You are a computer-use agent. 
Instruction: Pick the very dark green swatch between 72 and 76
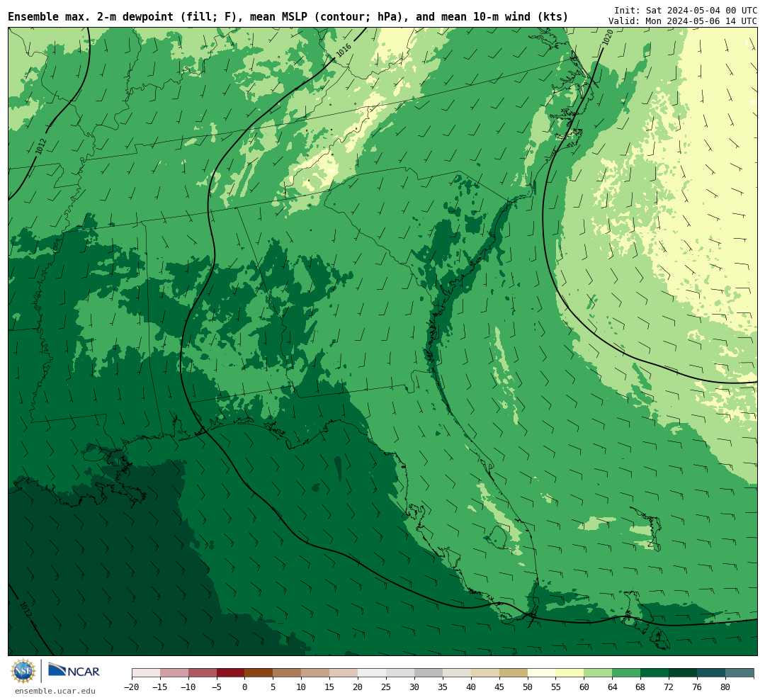(684, 673)
